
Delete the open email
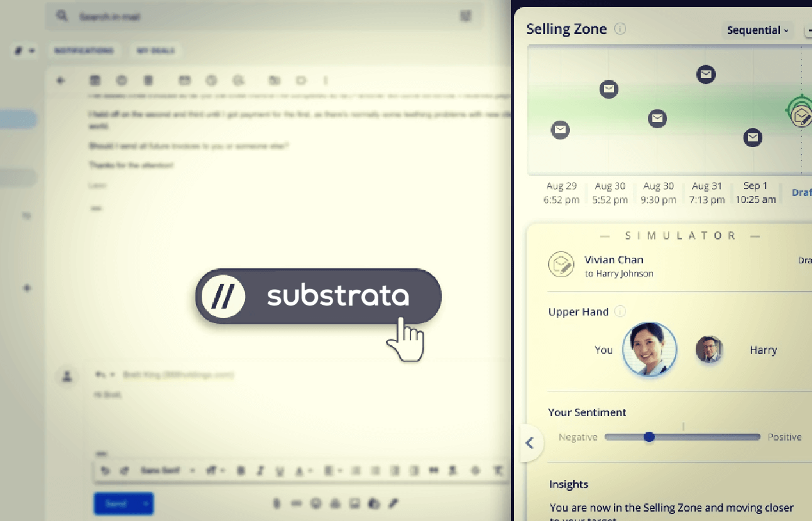(148, 80)
